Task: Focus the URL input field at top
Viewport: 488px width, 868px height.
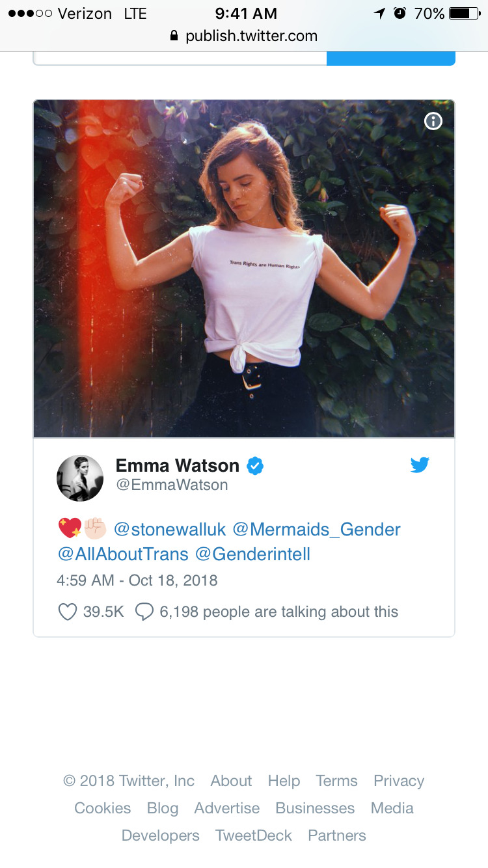Action: tap(180, 59)
